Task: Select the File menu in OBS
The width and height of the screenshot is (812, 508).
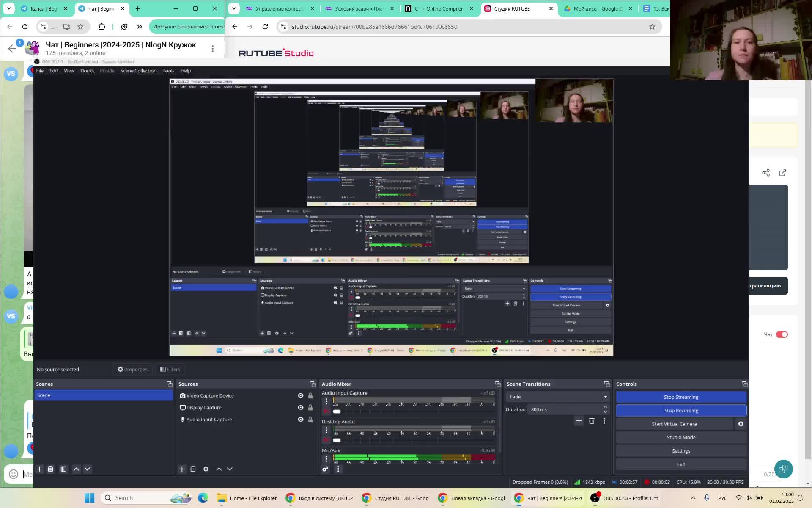Action: coord(39,71)
